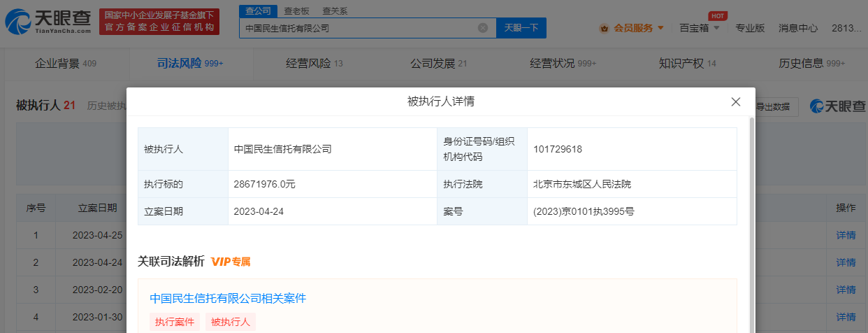Screen dimensions: 868x333
Task: Click the TianYanCha logo icon
Action: [17, 22]
